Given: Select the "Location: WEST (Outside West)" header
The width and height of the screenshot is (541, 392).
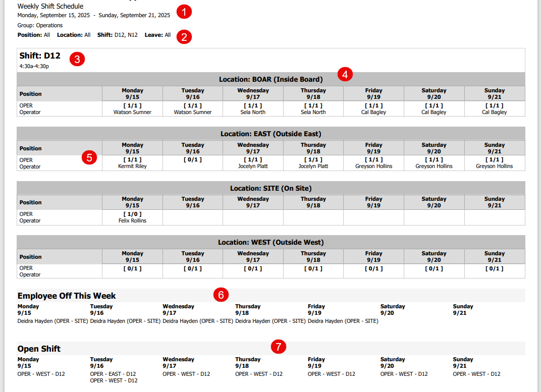Looking at the screenshot, I should point(271,242).
